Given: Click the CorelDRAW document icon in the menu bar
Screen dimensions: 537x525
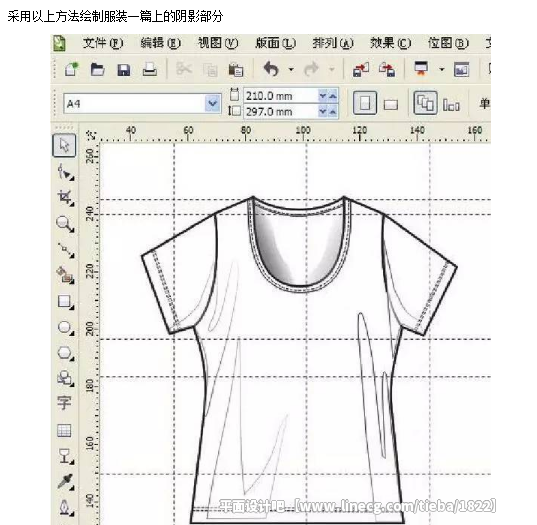Looking at the screenshot, I should (60, 43).
